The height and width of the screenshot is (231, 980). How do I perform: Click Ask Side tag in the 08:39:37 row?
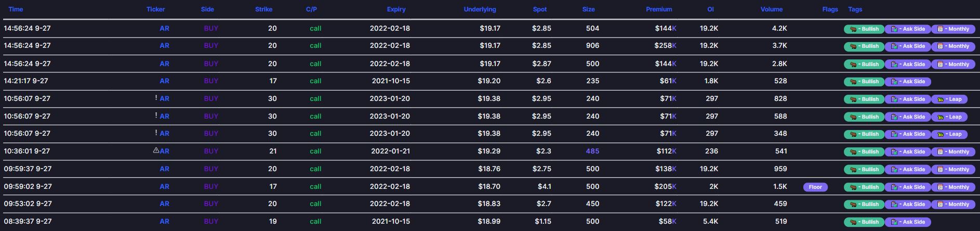click(x=907, y=222)
